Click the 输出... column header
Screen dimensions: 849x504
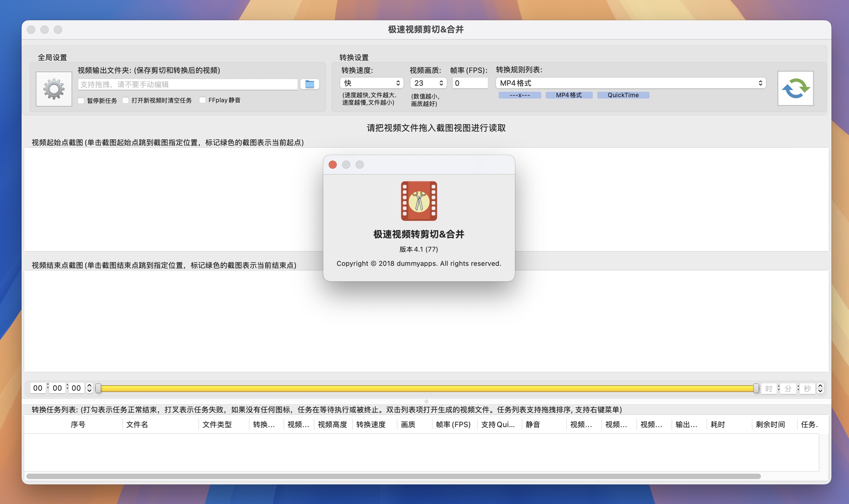(x=689, y=424)
